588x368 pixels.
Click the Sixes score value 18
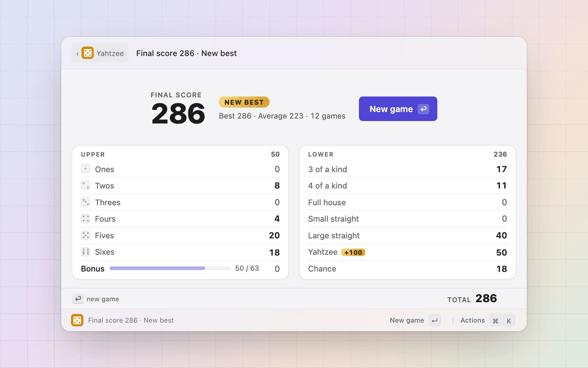(x=274, y=252)
